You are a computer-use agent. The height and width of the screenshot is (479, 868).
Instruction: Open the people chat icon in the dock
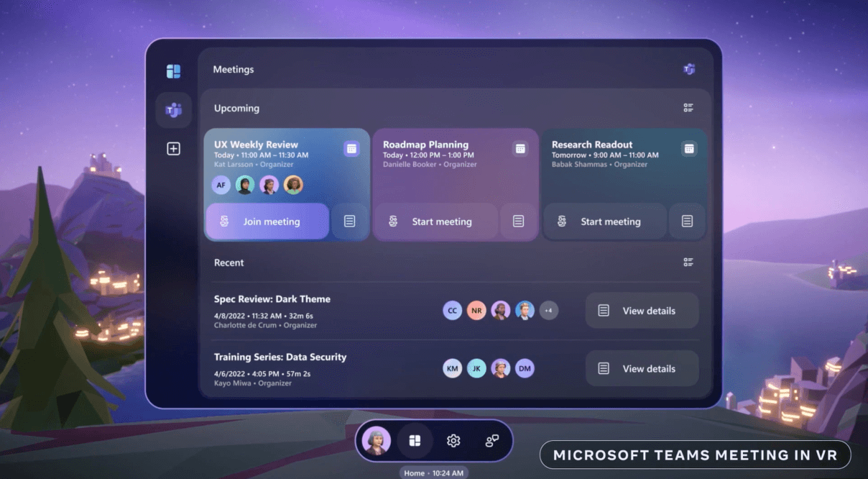pyautogui.click(x=492, y=441)
